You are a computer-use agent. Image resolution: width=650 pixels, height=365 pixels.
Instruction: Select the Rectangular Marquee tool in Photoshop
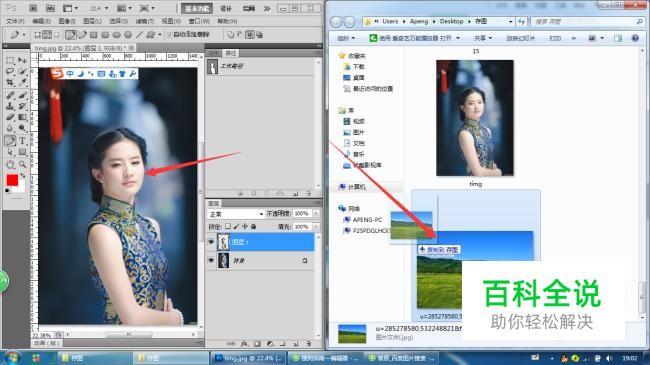point(10,61)
